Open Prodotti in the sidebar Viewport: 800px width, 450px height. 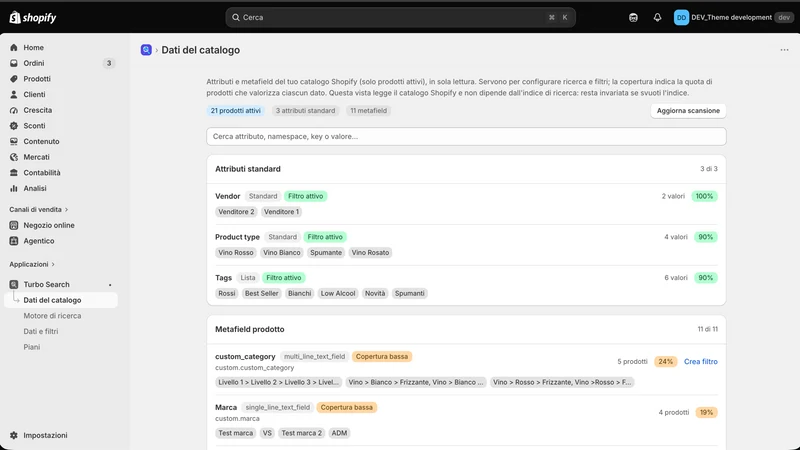click(x=37, y=79)
